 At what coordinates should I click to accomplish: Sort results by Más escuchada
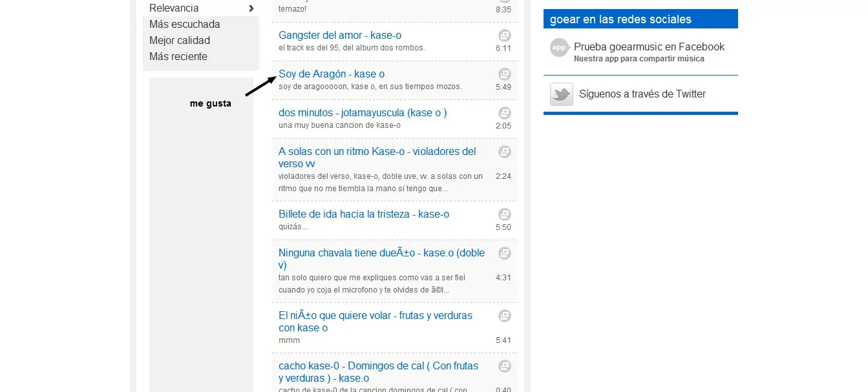click(185, 25)
